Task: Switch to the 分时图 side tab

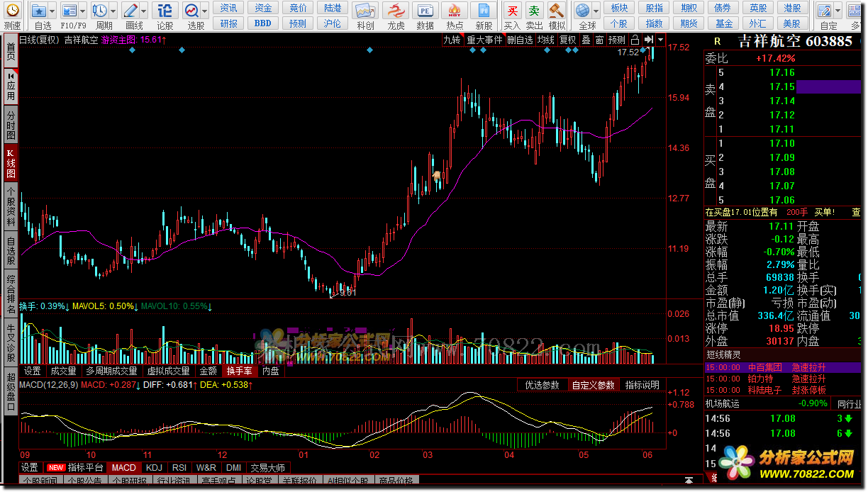Action: (11, 125)
